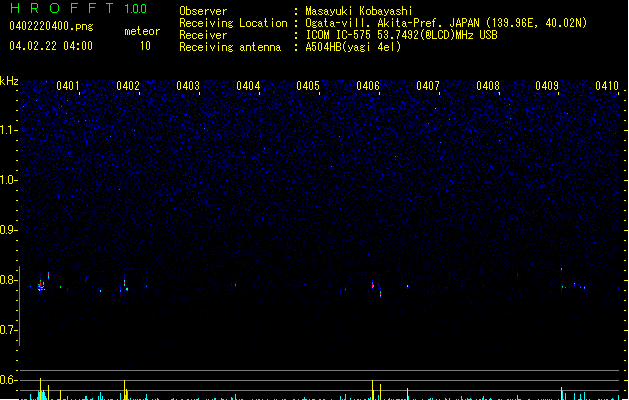629x400 pixels.
Task: Click the Observer label
Action: [x=203, y=11]
